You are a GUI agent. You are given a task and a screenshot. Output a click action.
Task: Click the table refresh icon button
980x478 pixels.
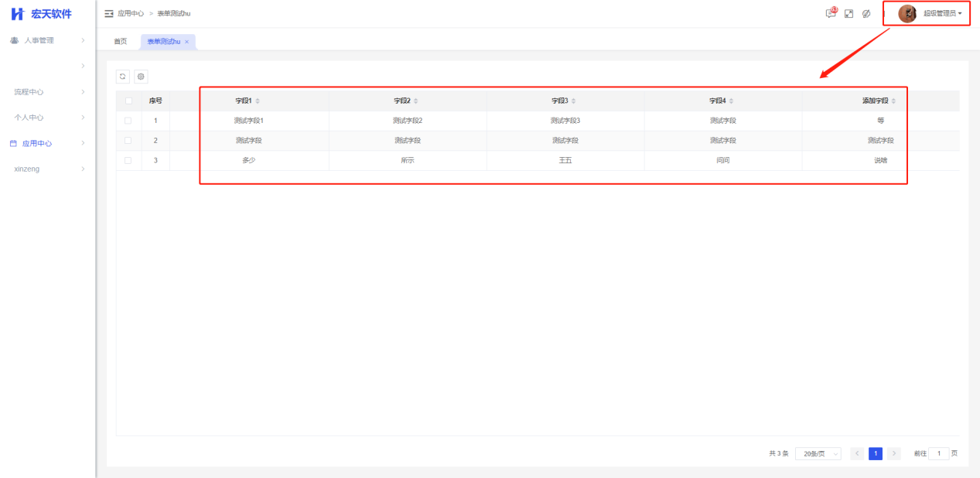coord(122,77)
